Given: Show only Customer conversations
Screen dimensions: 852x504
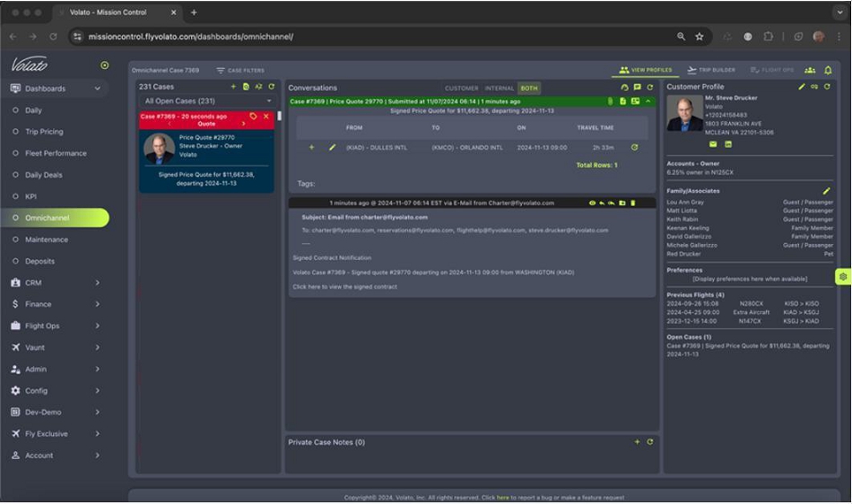Looking at the screenshot, I should pos(462,88).
